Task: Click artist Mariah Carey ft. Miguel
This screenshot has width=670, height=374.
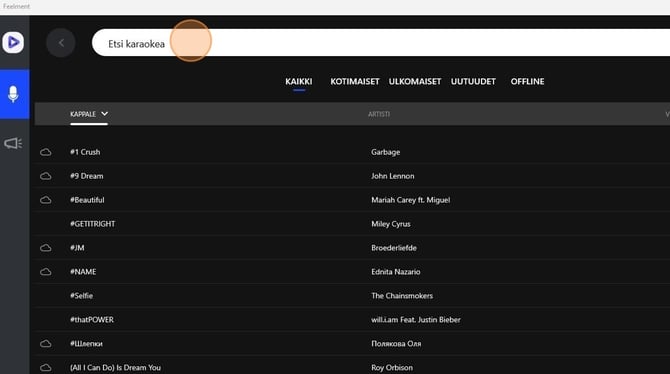Action: 411,200
